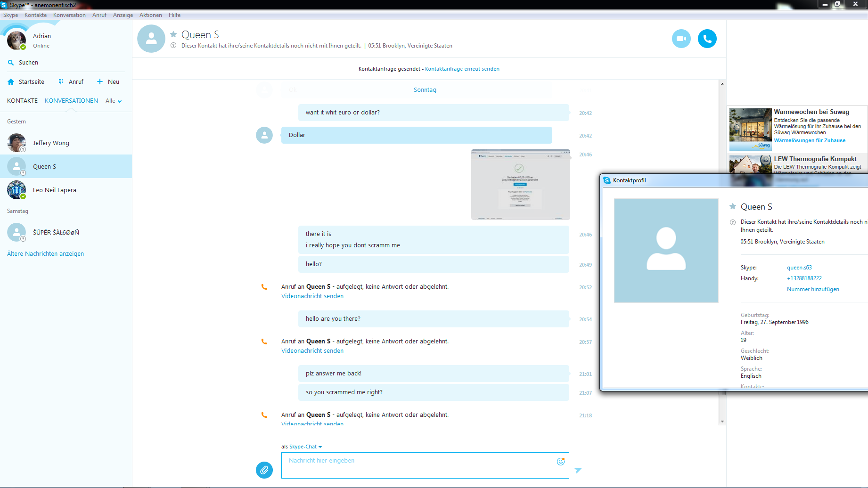
Task: Open the Hilfe menu
Action: point(175,15)
